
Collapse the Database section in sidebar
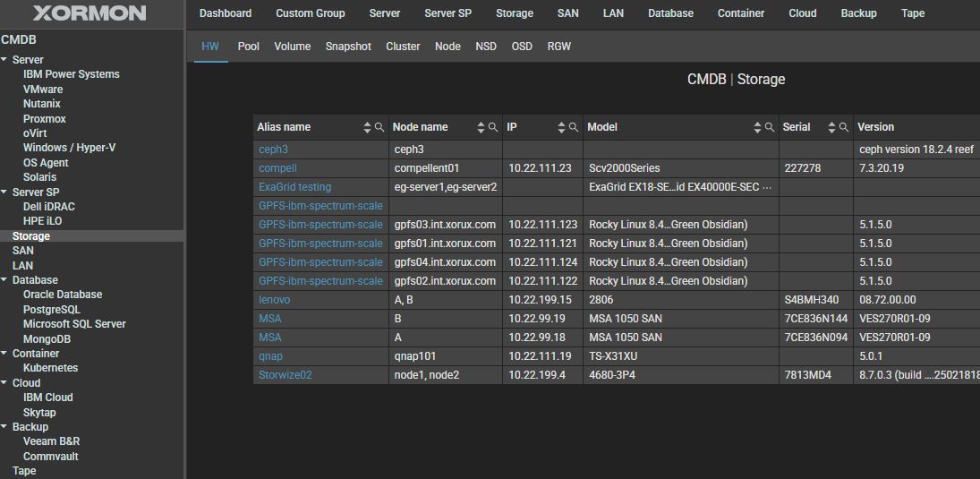pyautogui.click(x=5, y=280)
